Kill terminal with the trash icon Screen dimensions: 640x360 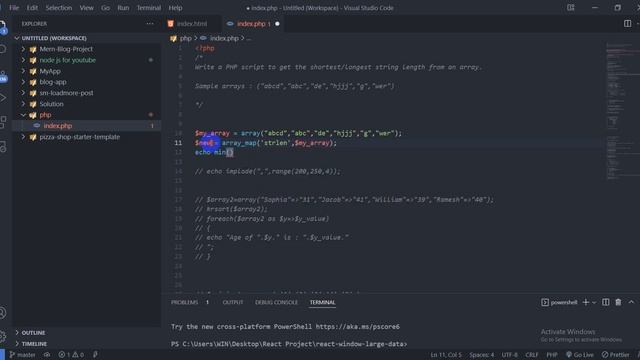(618, 302)
